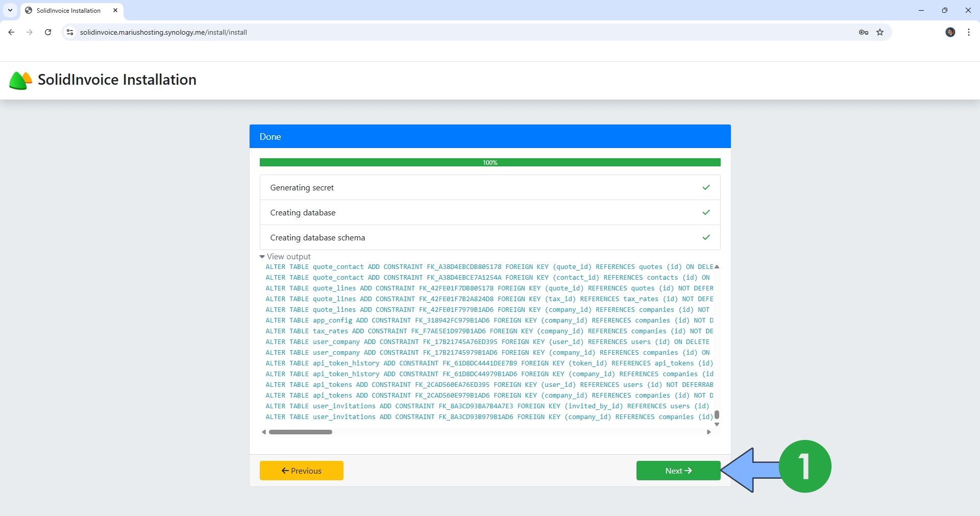Click the password manager key icon
This screenshot has height=516, width=980.
pos(864,32)
